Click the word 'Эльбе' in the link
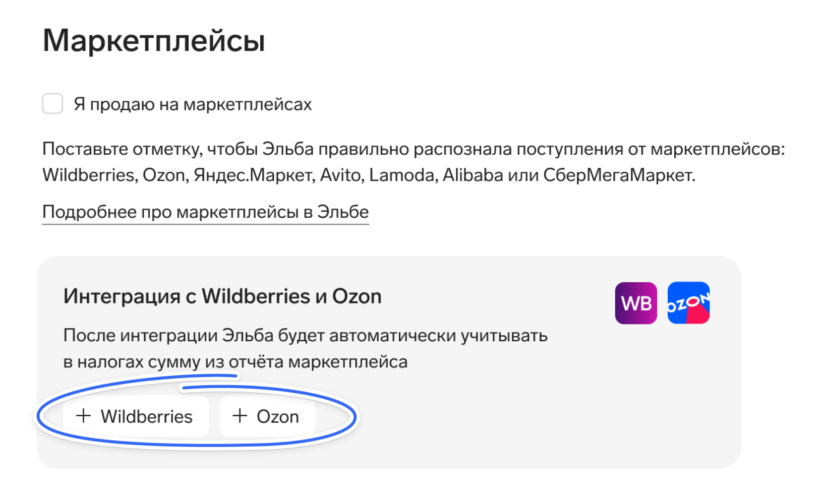 343,212
